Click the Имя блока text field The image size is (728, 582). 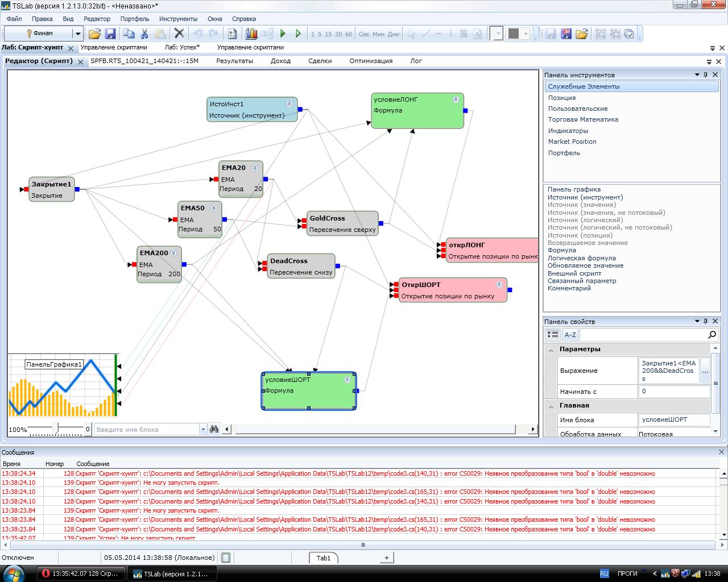[674, 420]
